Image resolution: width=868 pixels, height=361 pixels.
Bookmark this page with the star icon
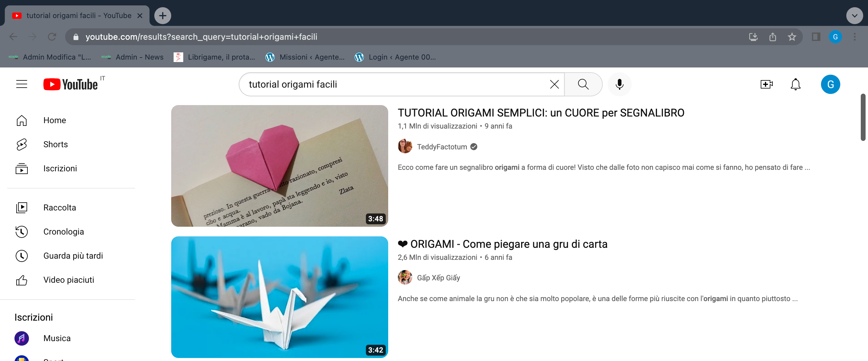click(792, 37)
